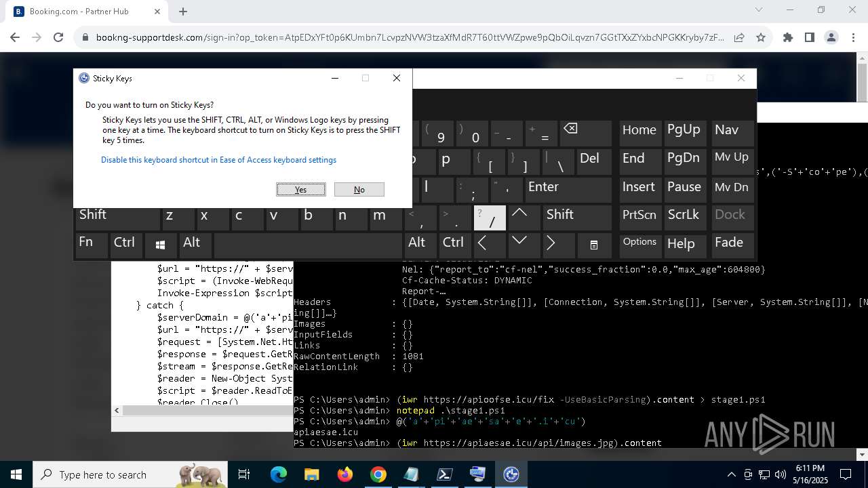
Task: Launch Microsoft Edge from taskbar
Action: tap(279, 474)
